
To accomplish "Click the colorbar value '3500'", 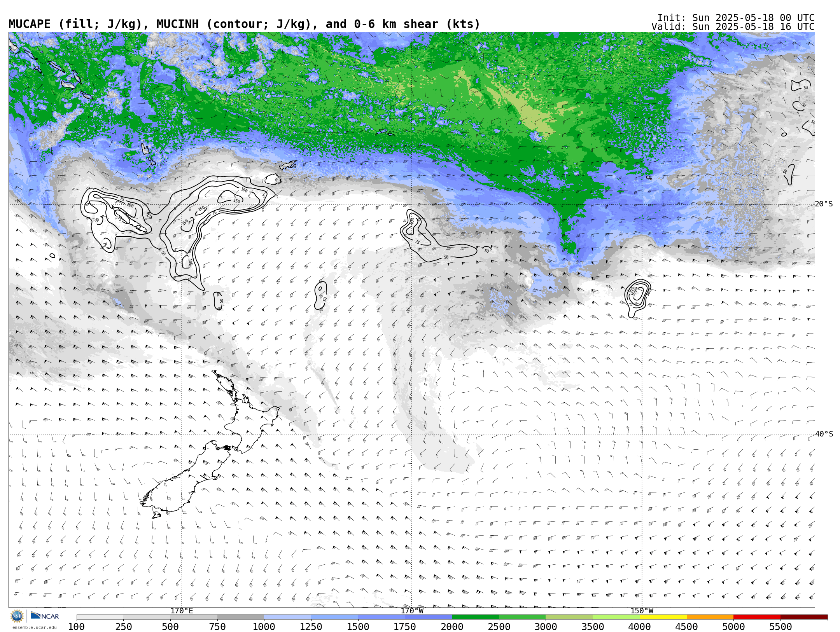I will tap(593, 627).
